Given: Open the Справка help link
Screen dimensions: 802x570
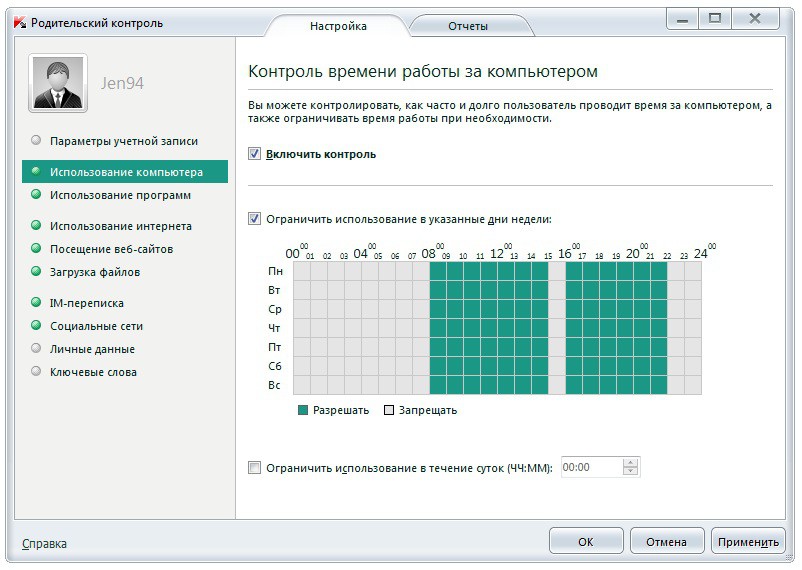Looking at the screenshot, I should tap(44, 544).
